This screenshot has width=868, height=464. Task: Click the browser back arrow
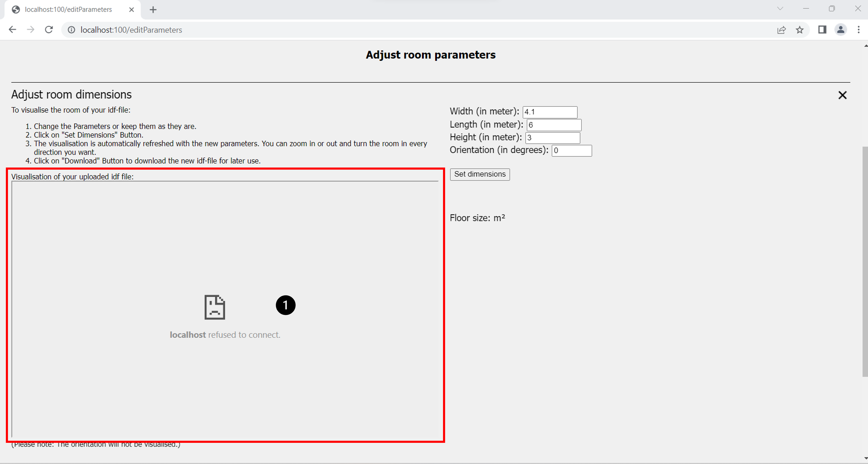click(x=12, y=30)
